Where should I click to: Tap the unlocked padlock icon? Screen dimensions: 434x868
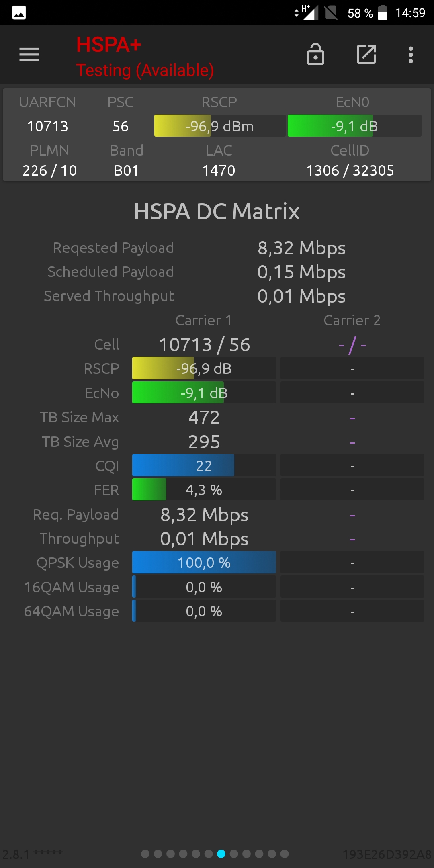pyautogui.click(x=315, y=54)
